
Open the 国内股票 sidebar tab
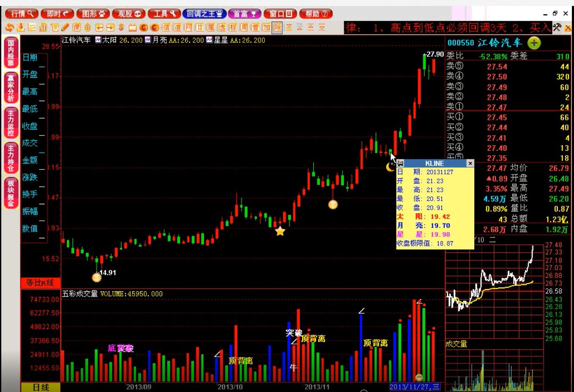coord(11,53)
